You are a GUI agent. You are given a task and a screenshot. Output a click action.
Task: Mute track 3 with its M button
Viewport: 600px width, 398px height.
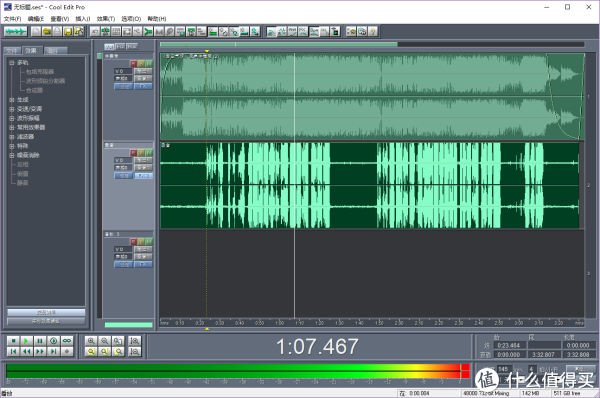149,241
